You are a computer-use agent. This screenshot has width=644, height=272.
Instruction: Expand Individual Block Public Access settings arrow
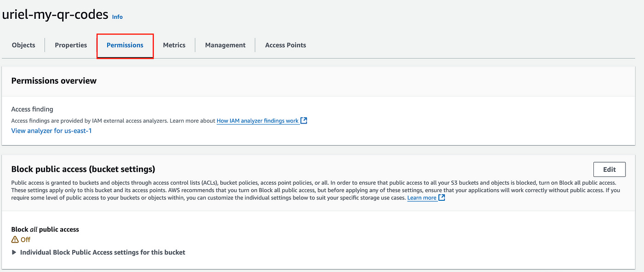(14, 252)
